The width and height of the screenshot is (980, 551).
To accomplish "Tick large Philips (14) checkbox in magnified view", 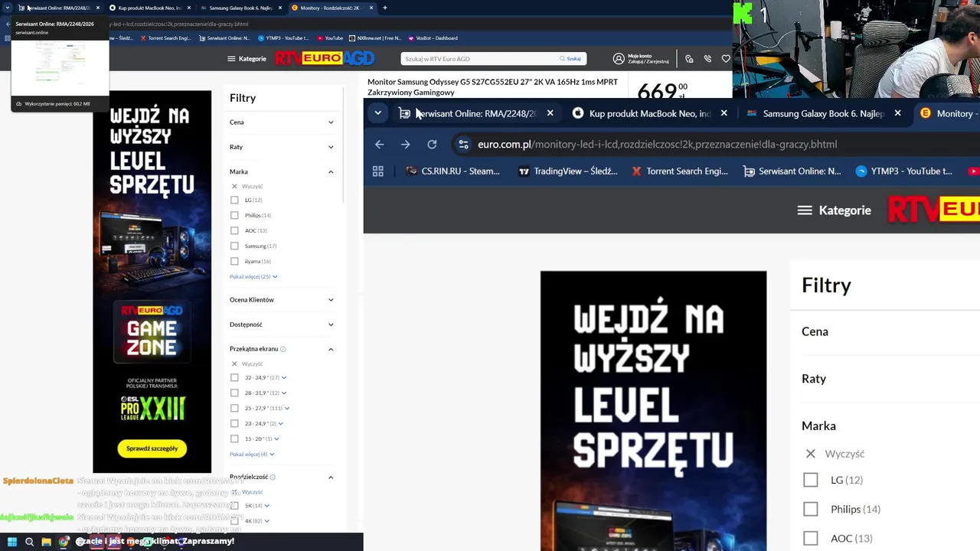I will click(x=810, y=509).
